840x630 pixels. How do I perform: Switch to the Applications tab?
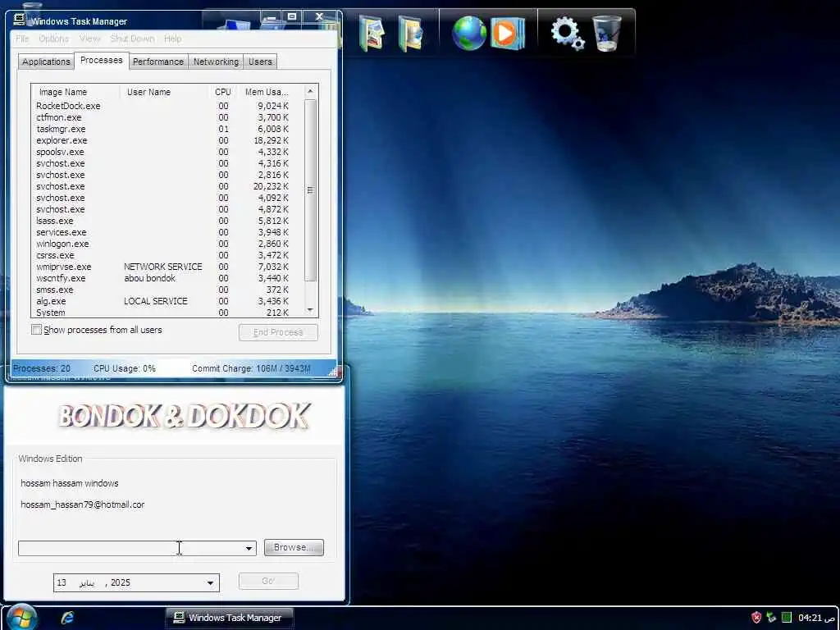click(x=46, y=62)
